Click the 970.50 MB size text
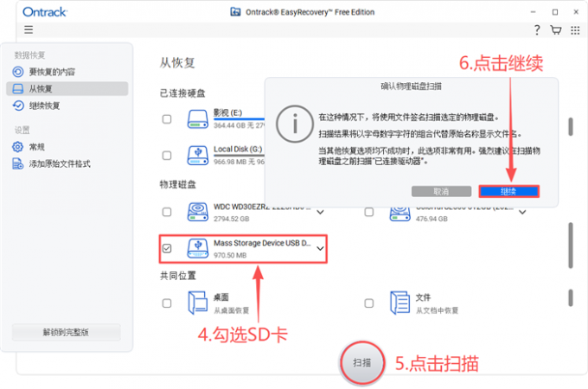 tap(230, 255)
